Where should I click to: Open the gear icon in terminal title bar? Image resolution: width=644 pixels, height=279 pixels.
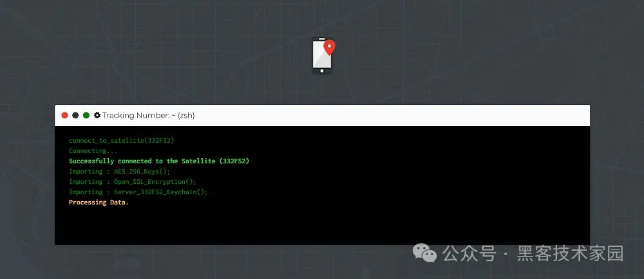pos(97,115)
